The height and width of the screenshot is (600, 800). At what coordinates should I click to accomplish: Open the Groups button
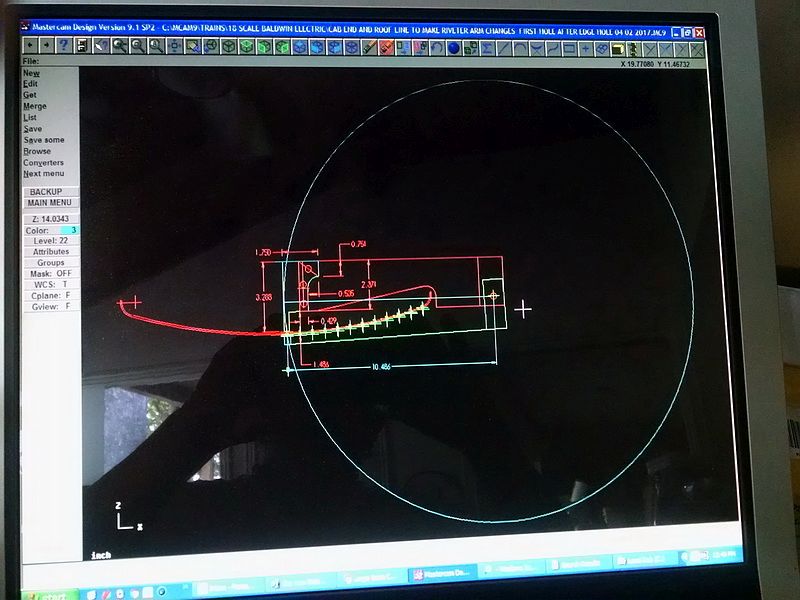[x=51, y=262]
